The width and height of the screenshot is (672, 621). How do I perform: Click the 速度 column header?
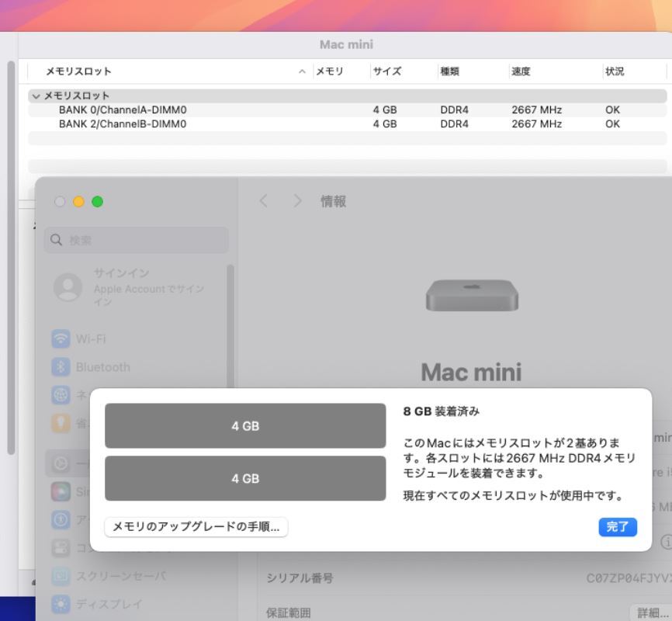click(521, 71)
